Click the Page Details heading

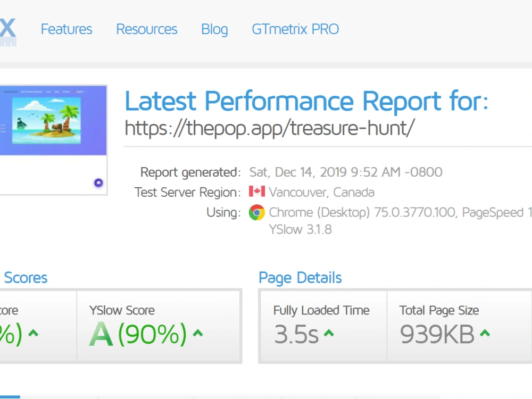300,278
